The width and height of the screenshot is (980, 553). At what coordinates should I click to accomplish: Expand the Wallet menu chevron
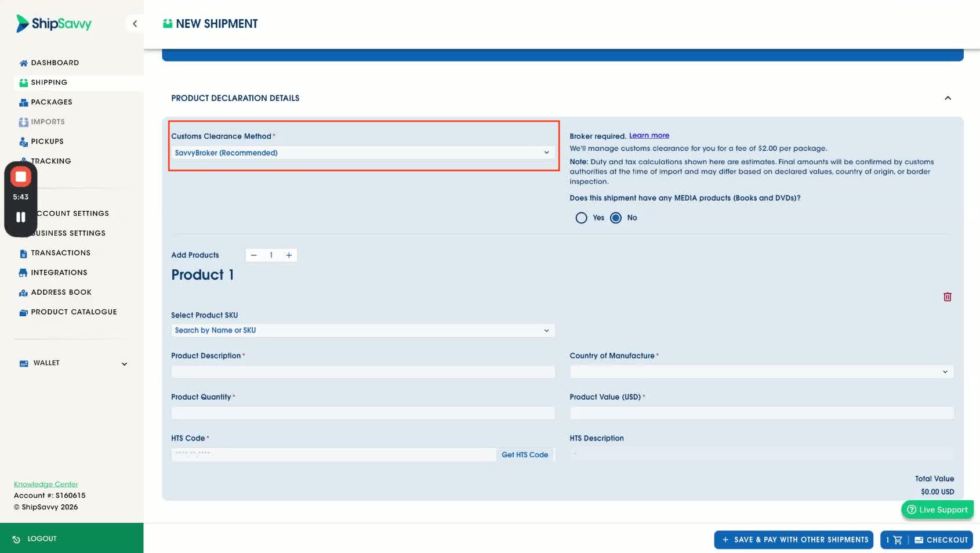tap(124, 364)
